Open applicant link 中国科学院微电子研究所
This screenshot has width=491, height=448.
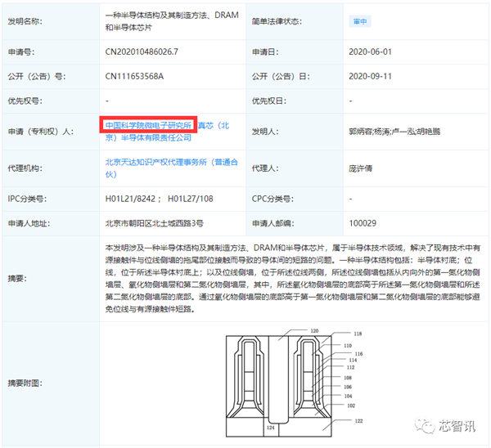(148, 125)
